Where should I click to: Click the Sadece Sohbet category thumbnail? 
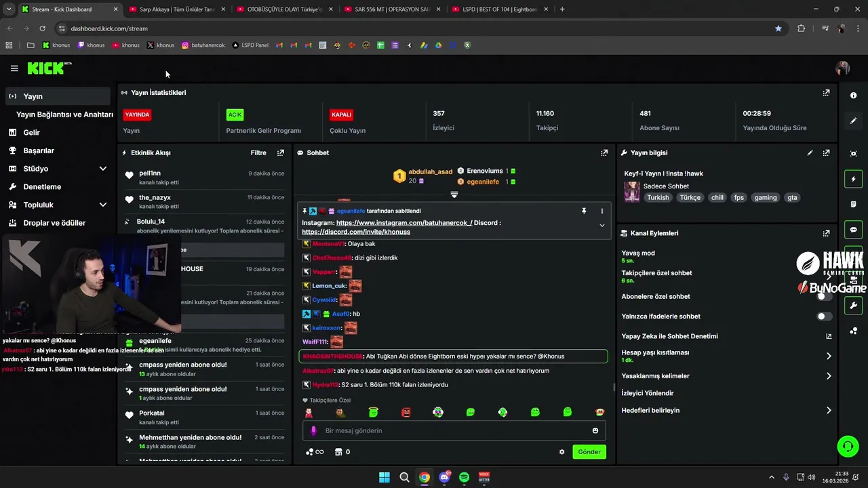[x=632, y=192]
